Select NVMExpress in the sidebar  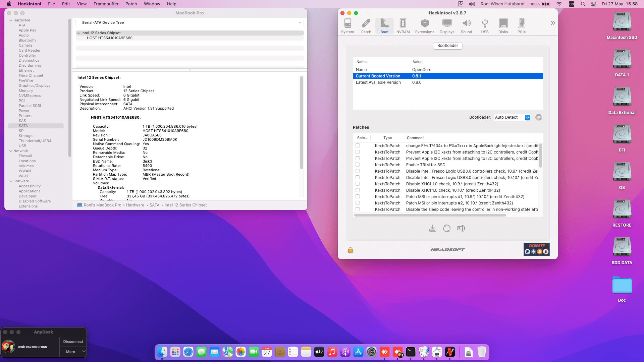(x=30, y=96)
